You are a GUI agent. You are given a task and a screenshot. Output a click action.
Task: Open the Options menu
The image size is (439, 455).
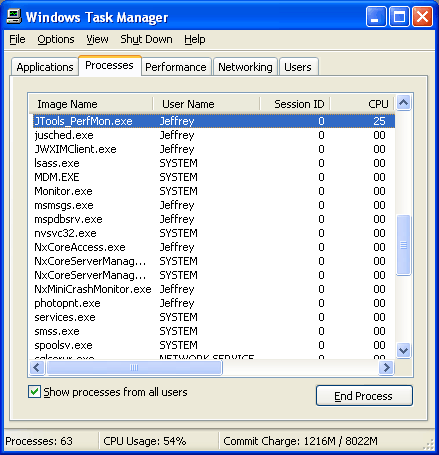coord(56,39)
